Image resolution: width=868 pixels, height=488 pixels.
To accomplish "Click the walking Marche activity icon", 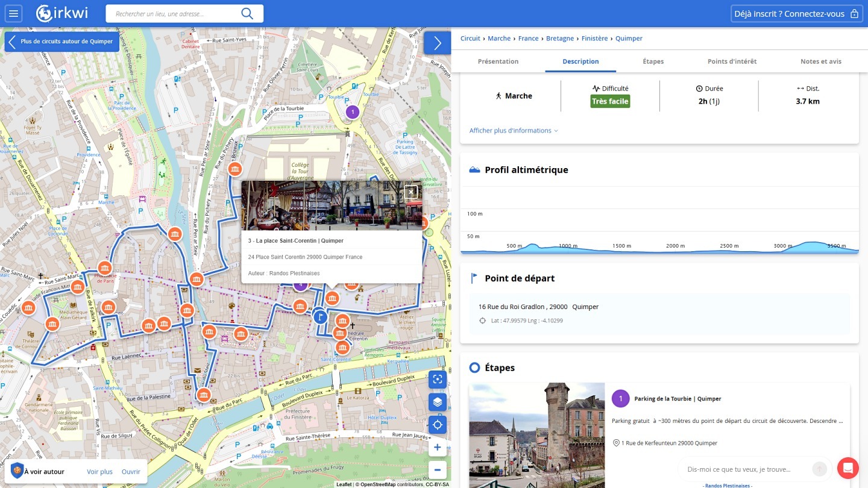I will (x=497, y=95).
